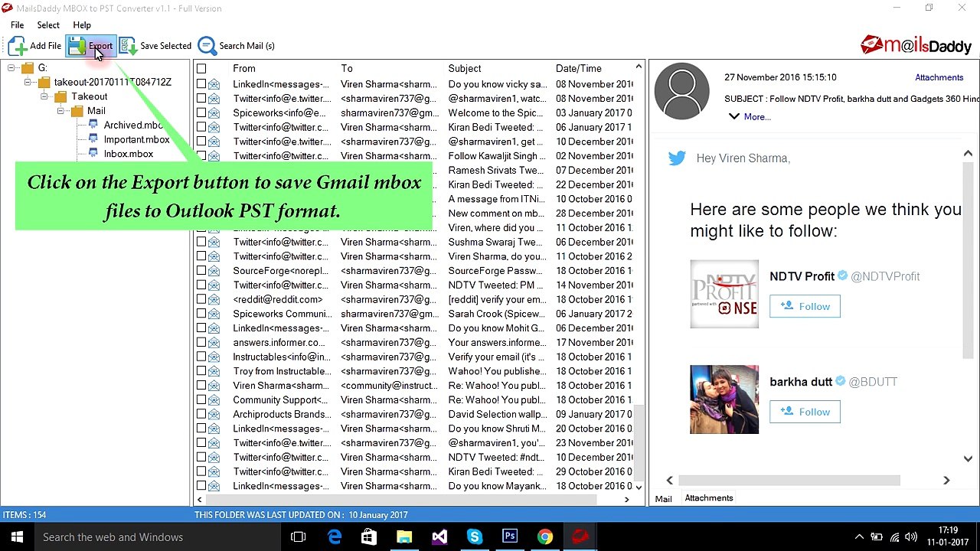Select Important.mbox file in tree
Image resolution: width=980 pixels, height=551 pixels.
[x=136, y=139]
